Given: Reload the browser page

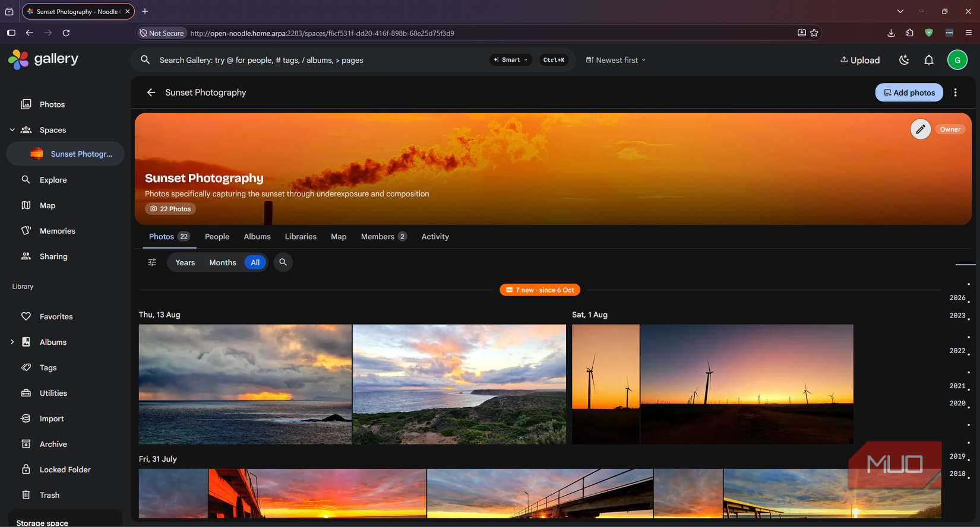Looking at the screenshot, I should [x=67, y=33].
